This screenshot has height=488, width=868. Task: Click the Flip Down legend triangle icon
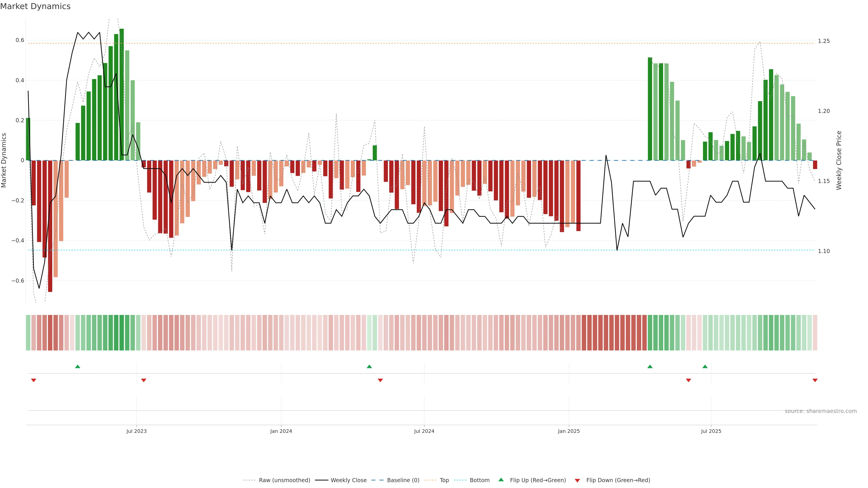point(577,481)
